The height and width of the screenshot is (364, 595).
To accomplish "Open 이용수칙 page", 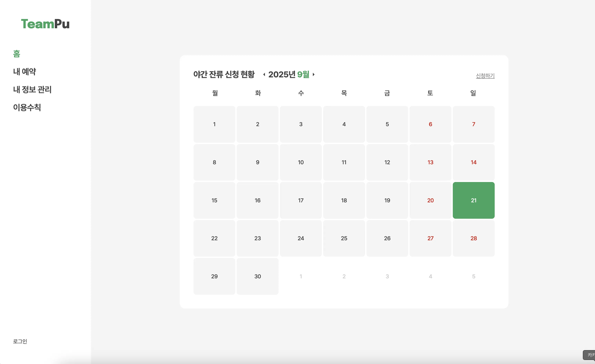I will click(x=27, y=107).
